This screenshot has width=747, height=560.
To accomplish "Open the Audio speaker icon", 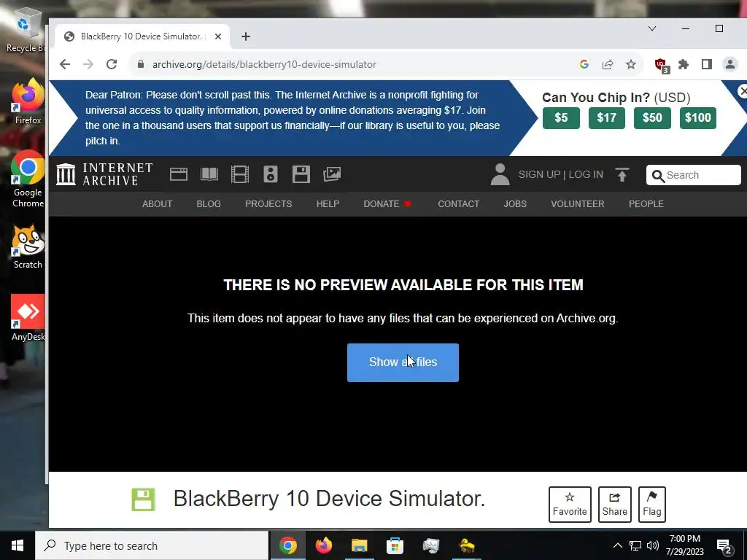I will pyautogui.click(x=271, y=174).
